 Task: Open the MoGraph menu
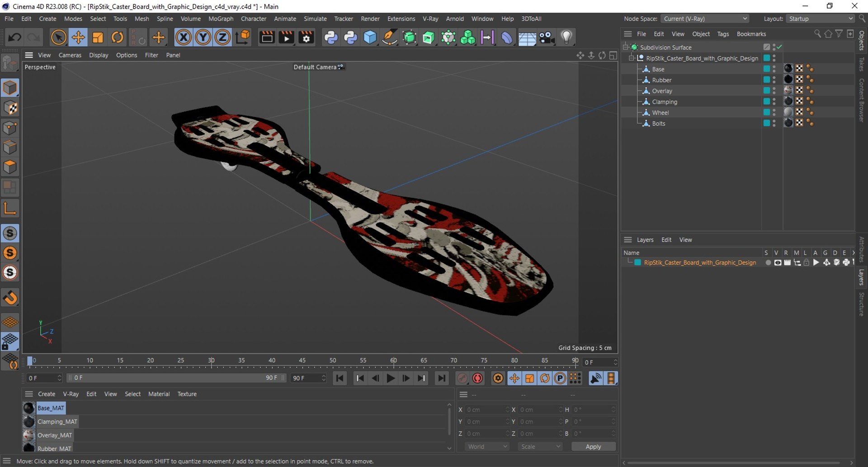click(221, 19)
